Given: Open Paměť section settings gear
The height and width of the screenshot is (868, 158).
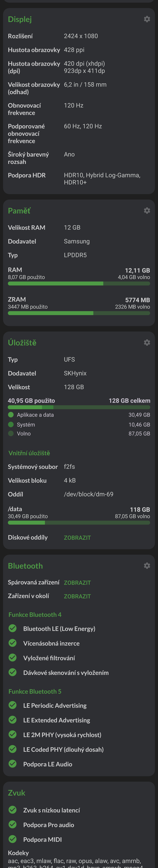Looking at the screenshot, I should coord(147,211).
